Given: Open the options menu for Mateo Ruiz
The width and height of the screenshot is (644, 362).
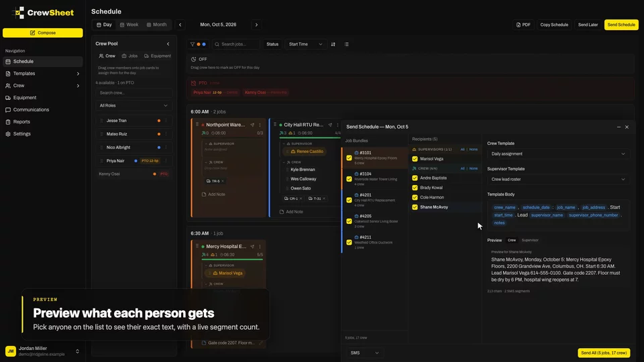Looking at the screenshot, I should (x=166, y=134).
